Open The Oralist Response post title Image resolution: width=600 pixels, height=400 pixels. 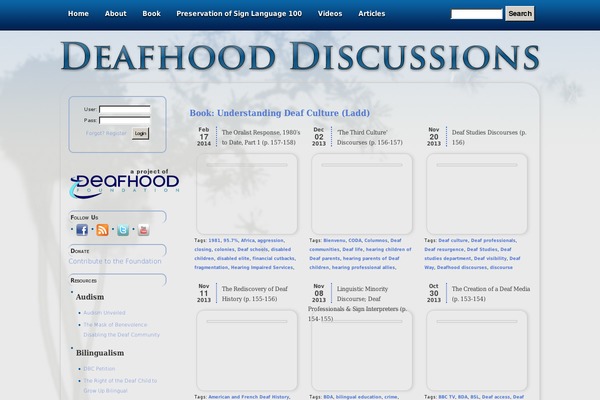click(261, 137)
